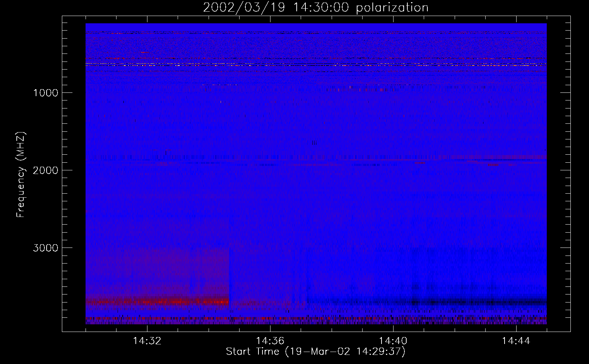
Task: Click the yellow interference line near the spectrogram top
Action: coord(316,64)
